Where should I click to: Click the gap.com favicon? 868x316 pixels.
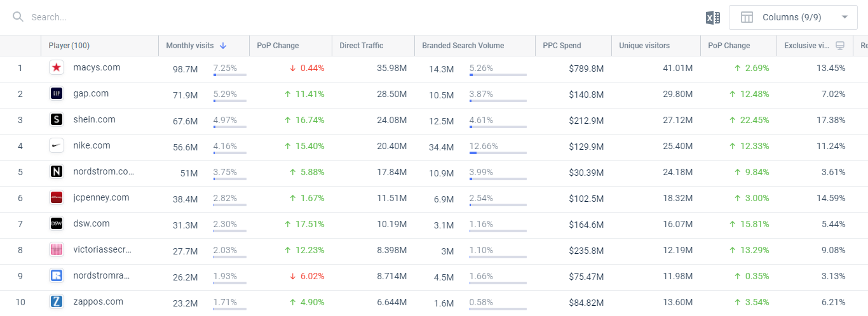[57, 93]
